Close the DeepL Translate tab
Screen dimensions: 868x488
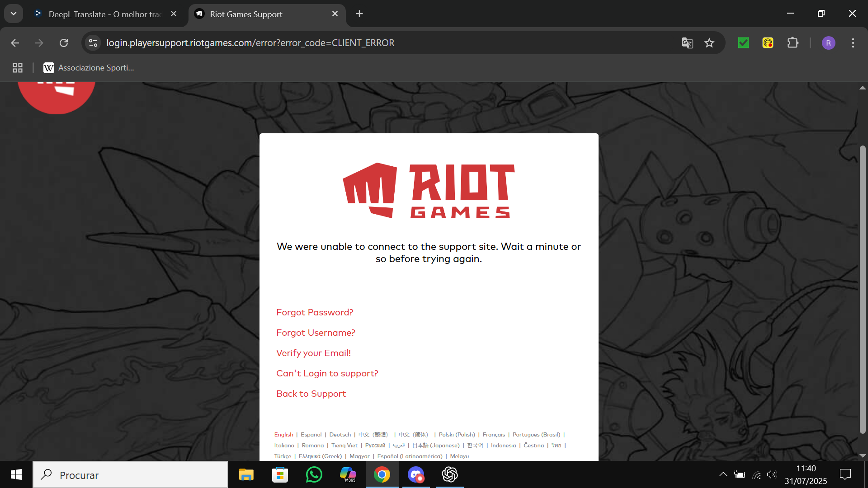click(174, 14)
